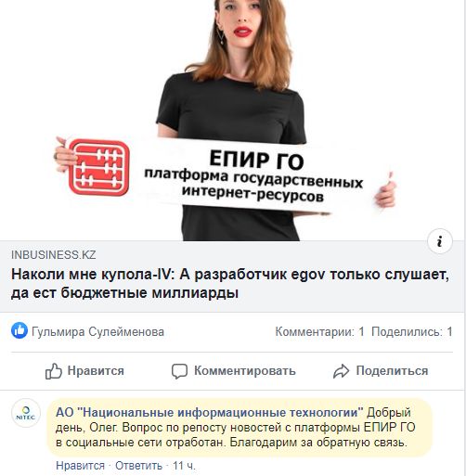Click Ответить under the comment
The width and height of the screenshot is (466, 476).
pos(138,466)
